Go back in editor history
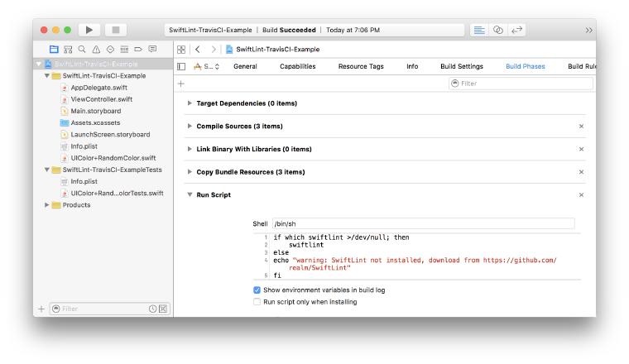The height and width of the screenshot is (364, 629). [198, 50]
